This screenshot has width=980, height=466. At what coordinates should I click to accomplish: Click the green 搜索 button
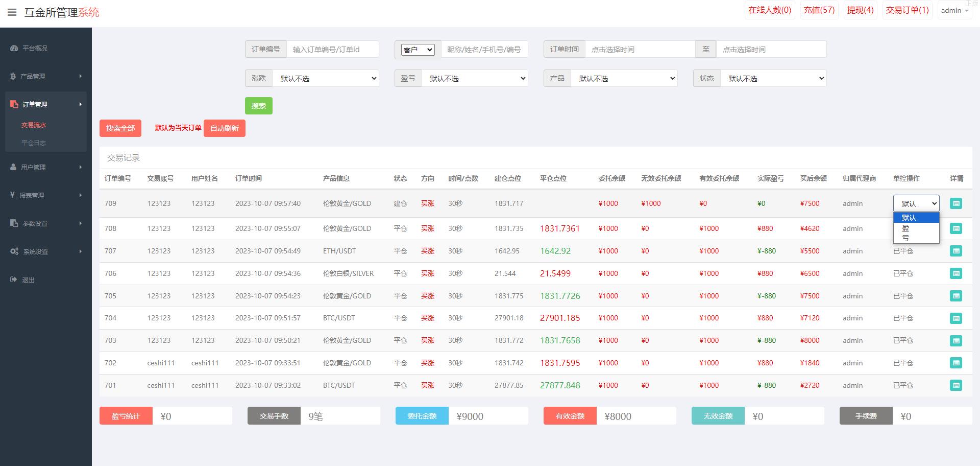(258, 106)
